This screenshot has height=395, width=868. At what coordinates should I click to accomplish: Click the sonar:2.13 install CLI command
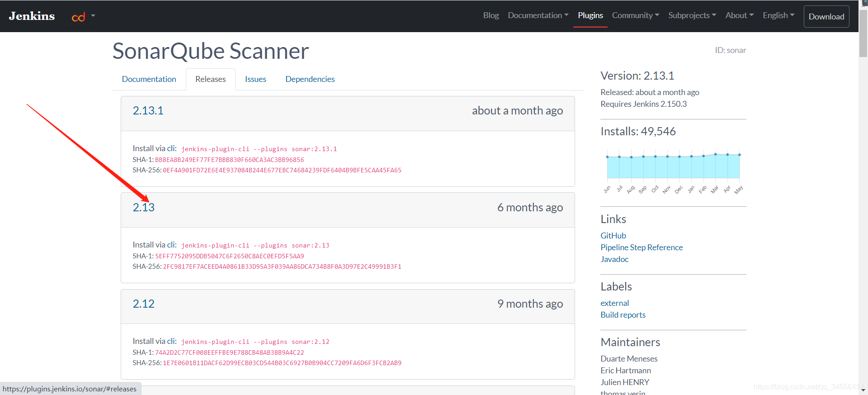255,245
